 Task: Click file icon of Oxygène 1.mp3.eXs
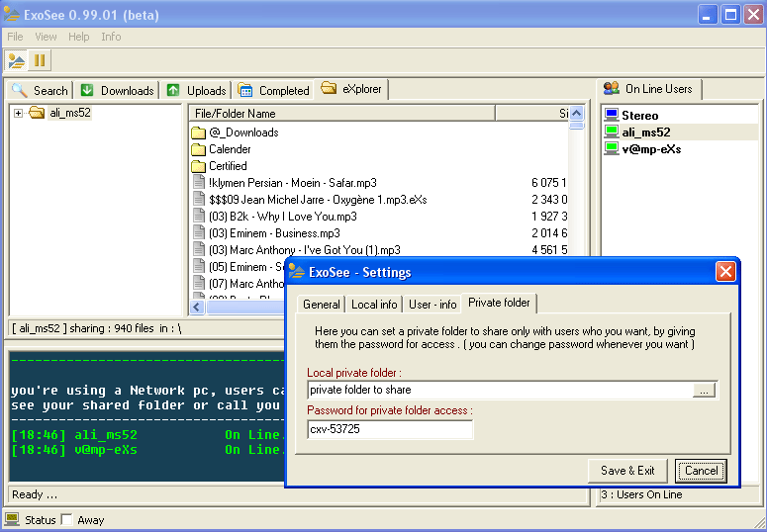[199, 200]
